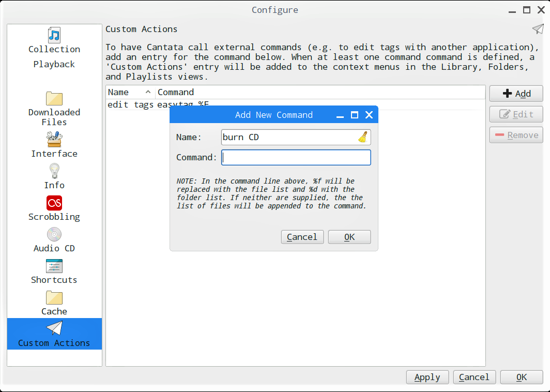The image size is (550, 392).
Task: Confirm the Add New Command dialog with OK
Action: click(x=349, y=237)
